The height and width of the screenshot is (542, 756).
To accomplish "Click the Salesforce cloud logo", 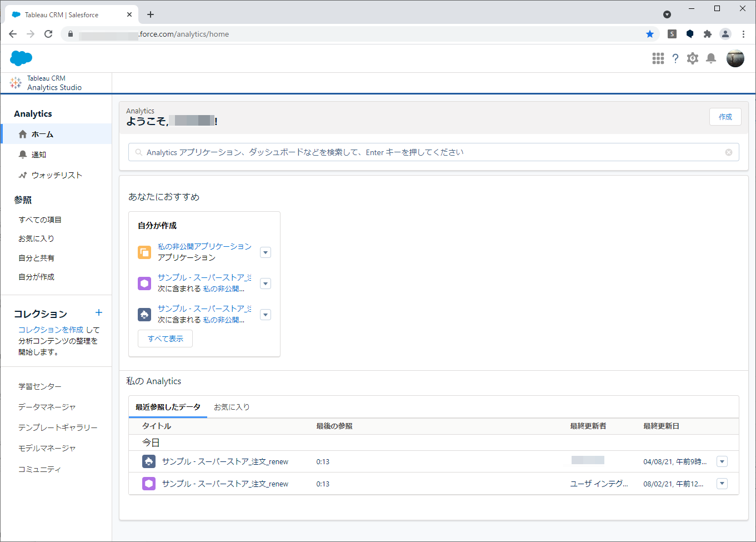I will [x=21, y=58].
